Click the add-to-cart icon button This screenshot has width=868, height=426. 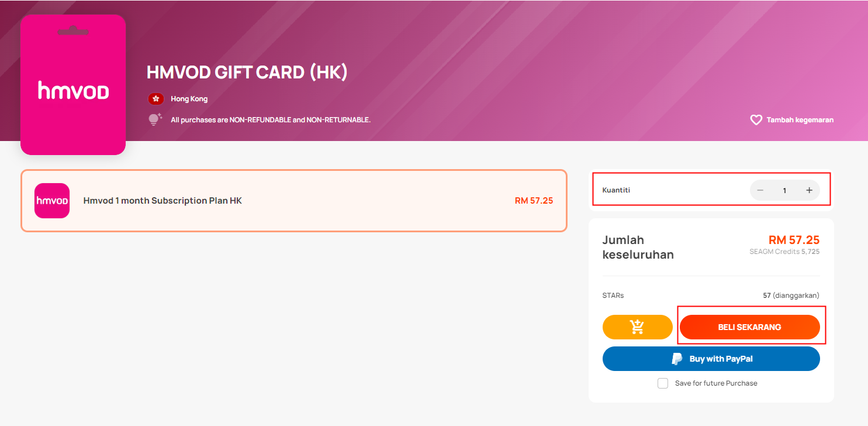click(638, 327)
